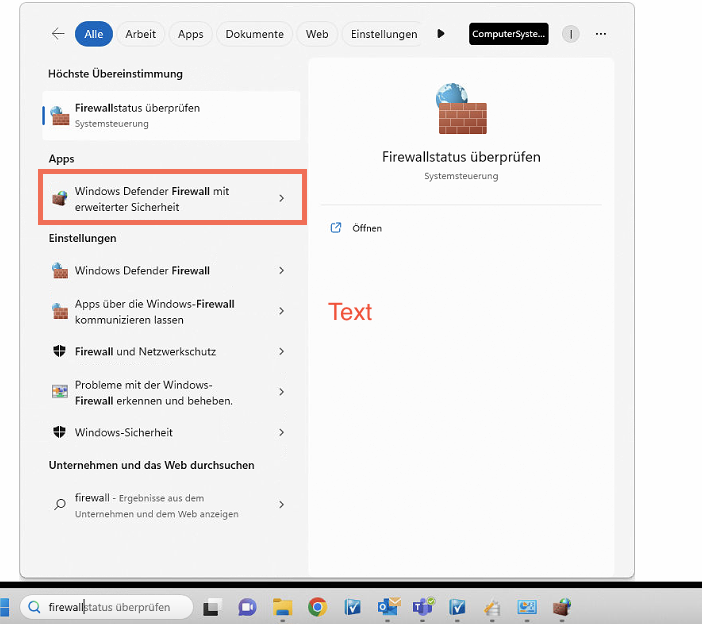Image resolution: width=702 pixels, height=624 pixels.
Task: Launch Outlook from the taskbar
Action: pyautogui.click(x=388, y=607)
